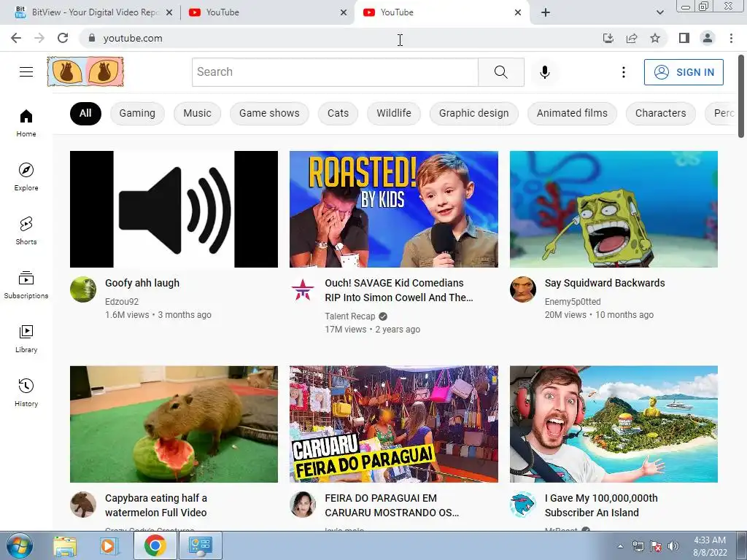Expand the tab search dropdown
The height and width of the screenshot is (560, 747).
[x=659, y=12]
